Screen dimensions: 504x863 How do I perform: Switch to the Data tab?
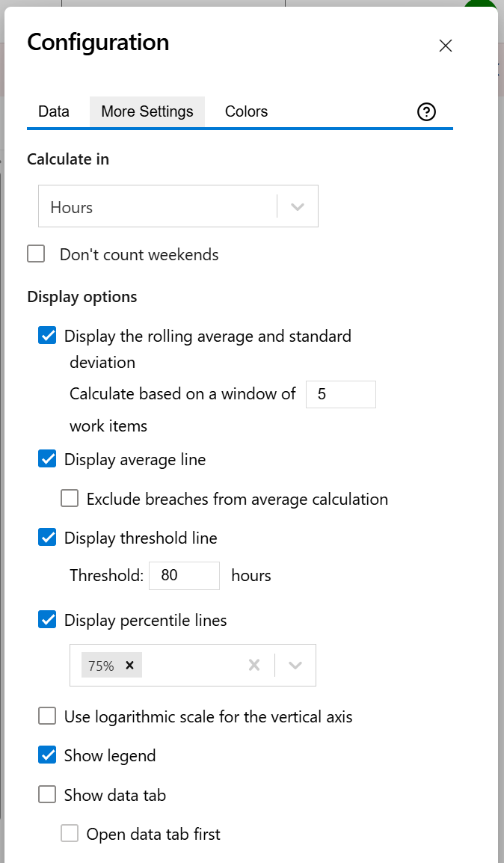[x=53, y=111]
